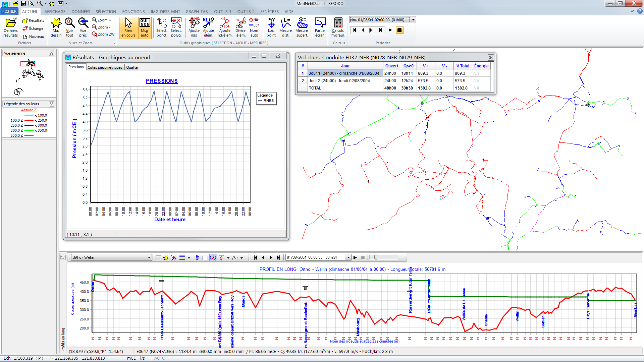Switch to the GRAPH-TAB ribbon tab

(197, 11)
